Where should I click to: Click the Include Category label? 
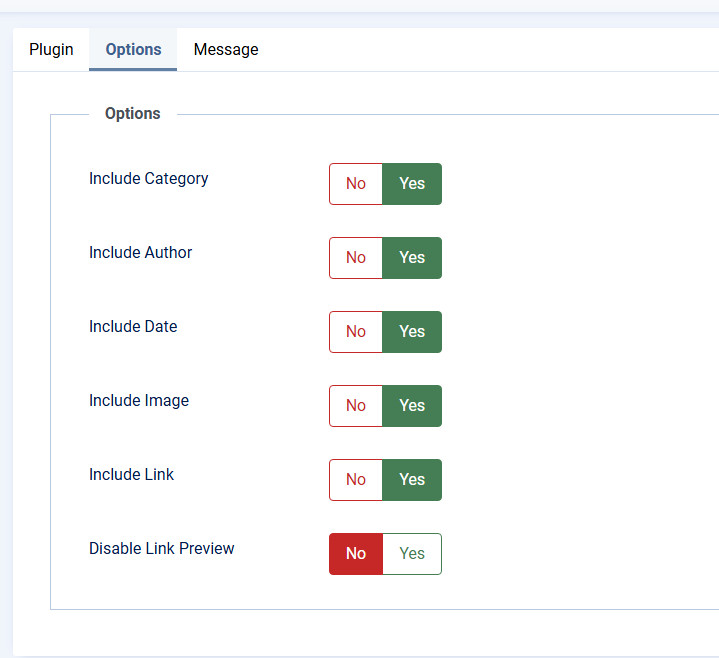[149, 179]
